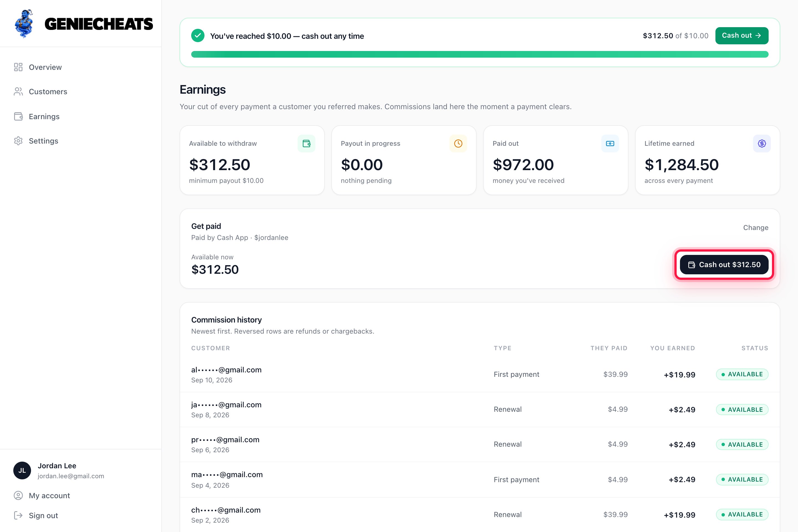
Task: Click customer al••••••@gmail.com
Action: click(x=226, y=370)
